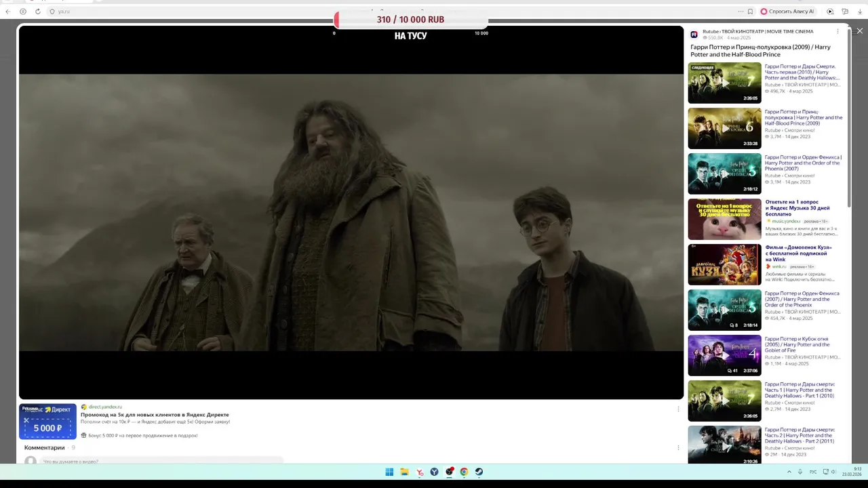
Task: Click the Rutube channel logo icon
Action: pos(694,35)
